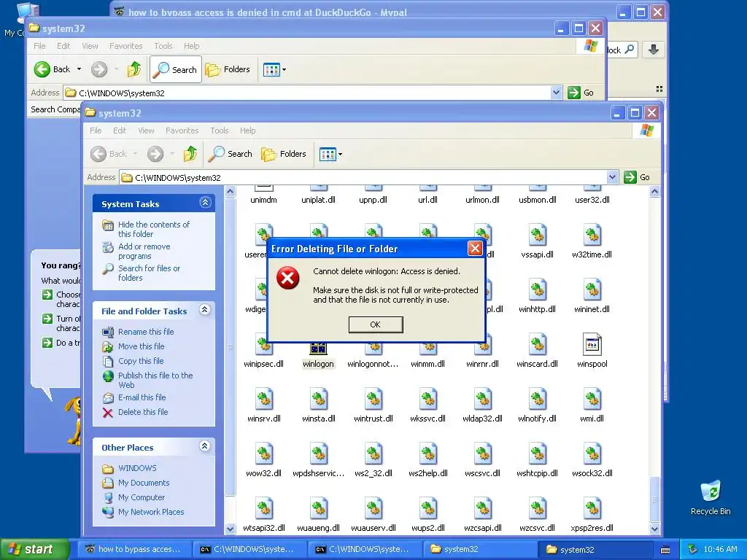Select the winscard.dll file icon
Viewport: 747px width, 560px height.
(537, 344)
